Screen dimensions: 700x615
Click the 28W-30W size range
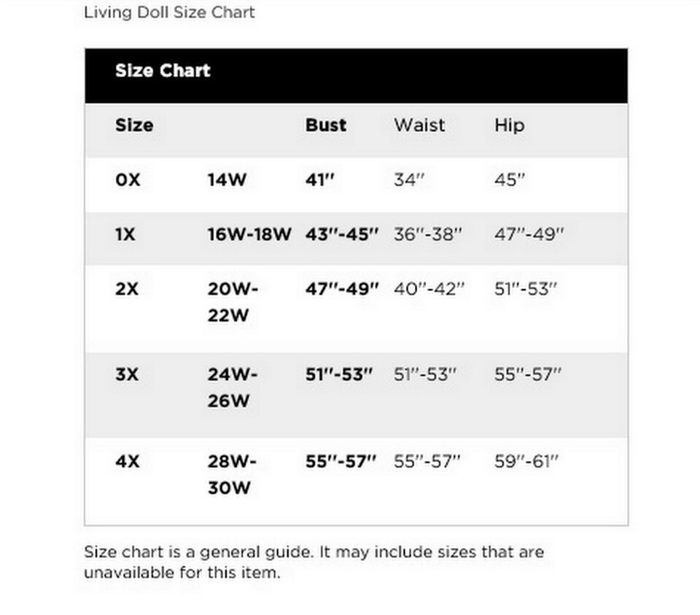233,474
